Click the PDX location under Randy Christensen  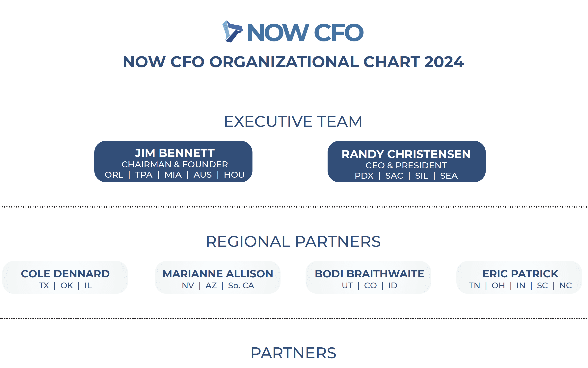coord(364,176)
